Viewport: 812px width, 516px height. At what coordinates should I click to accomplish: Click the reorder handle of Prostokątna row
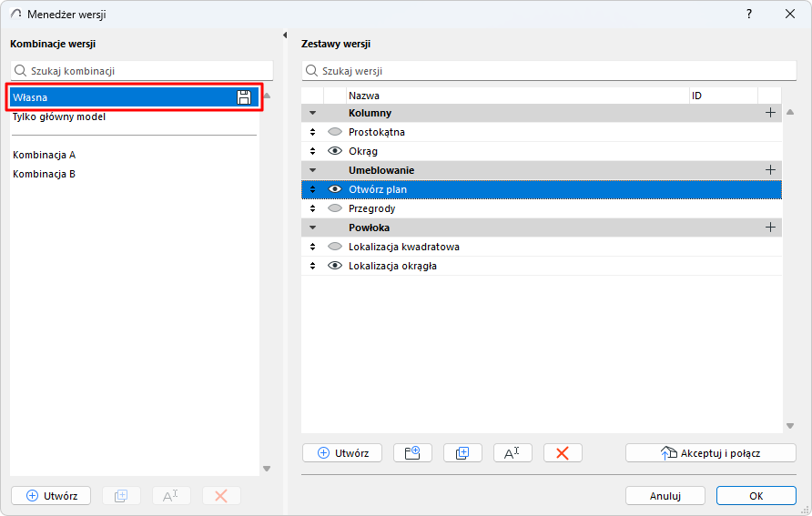pyautogui.click(x=313, y=132)
